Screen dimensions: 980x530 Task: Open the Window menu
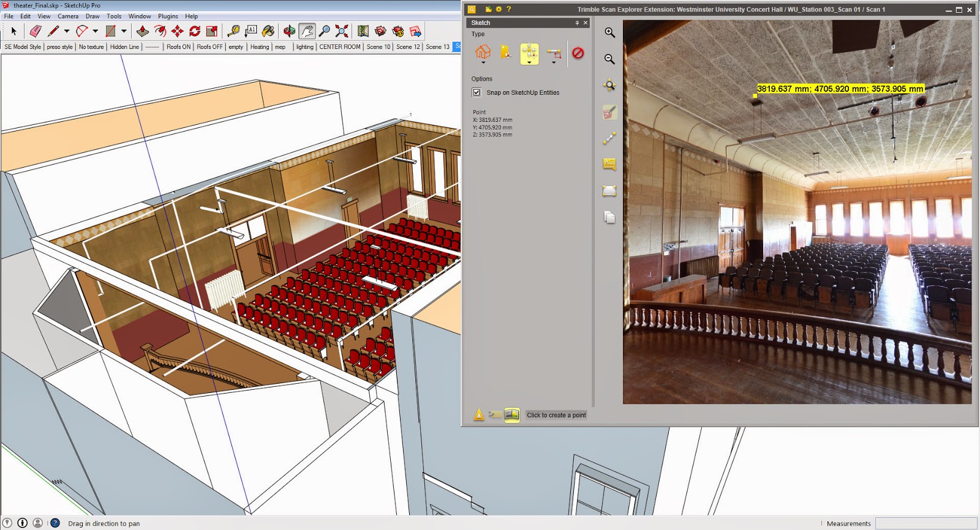(x=140, y=17)
